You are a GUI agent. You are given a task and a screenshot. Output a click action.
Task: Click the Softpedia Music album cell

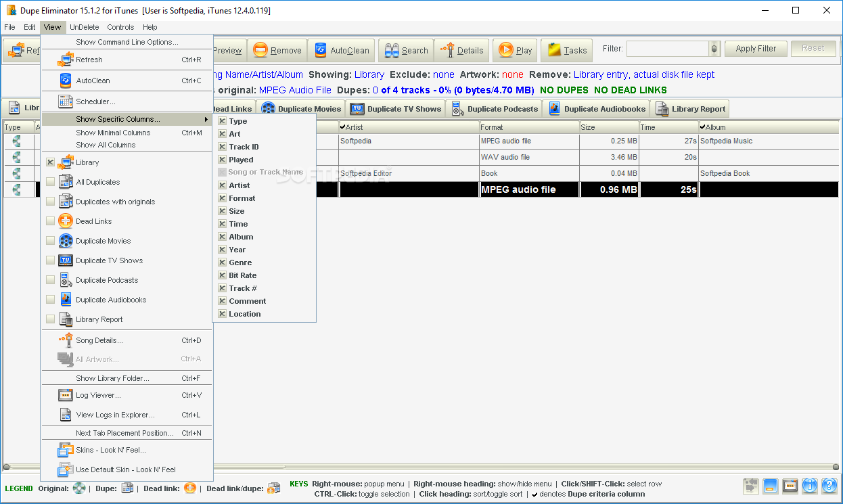770,141
